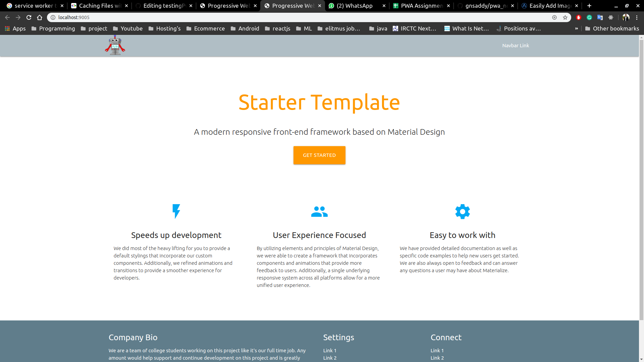Click the lightning bolt icon

point(176,212)
